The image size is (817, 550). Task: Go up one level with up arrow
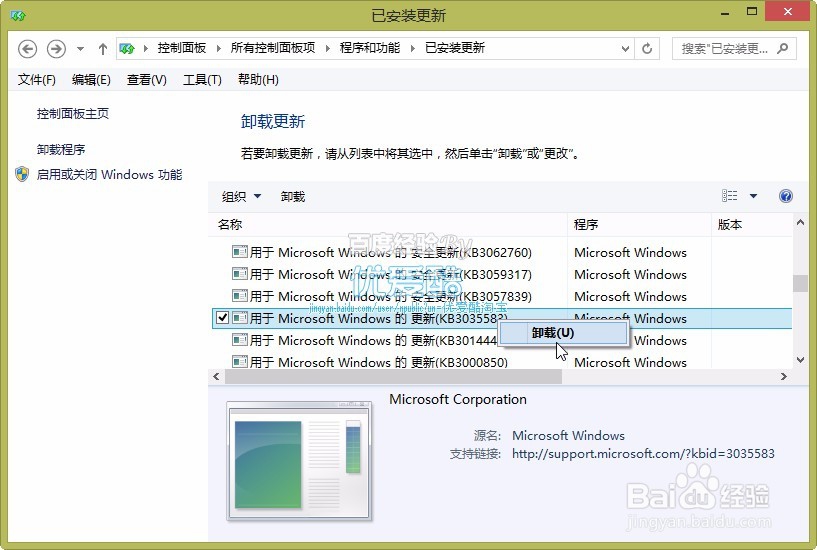(x=103, y=49)
